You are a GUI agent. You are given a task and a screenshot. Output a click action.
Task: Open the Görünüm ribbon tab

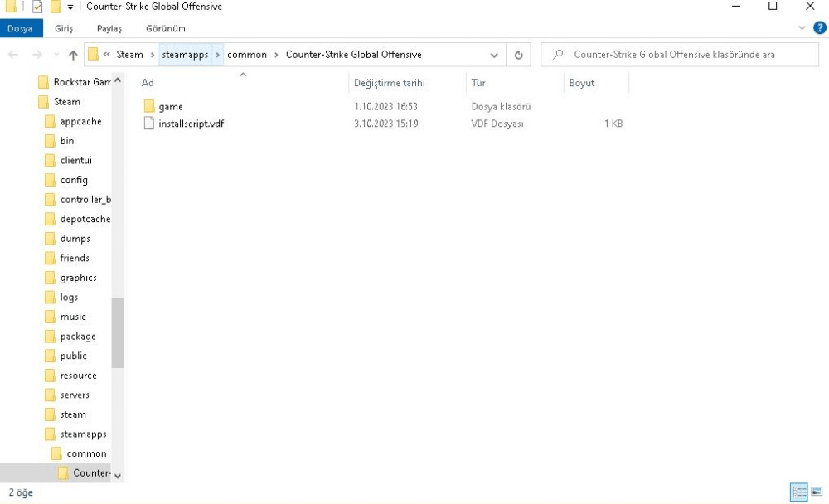pos(165,28)
